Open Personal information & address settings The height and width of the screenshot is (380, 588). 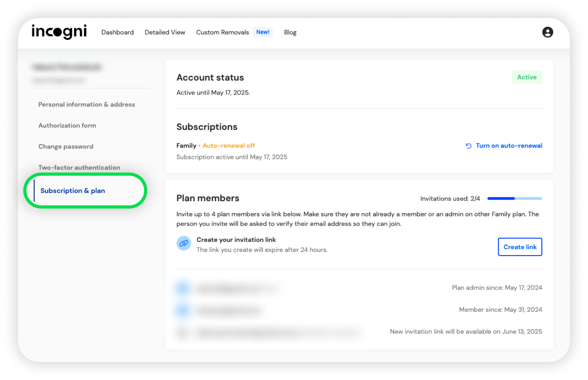pyautogui.click(x=87, y=104)
